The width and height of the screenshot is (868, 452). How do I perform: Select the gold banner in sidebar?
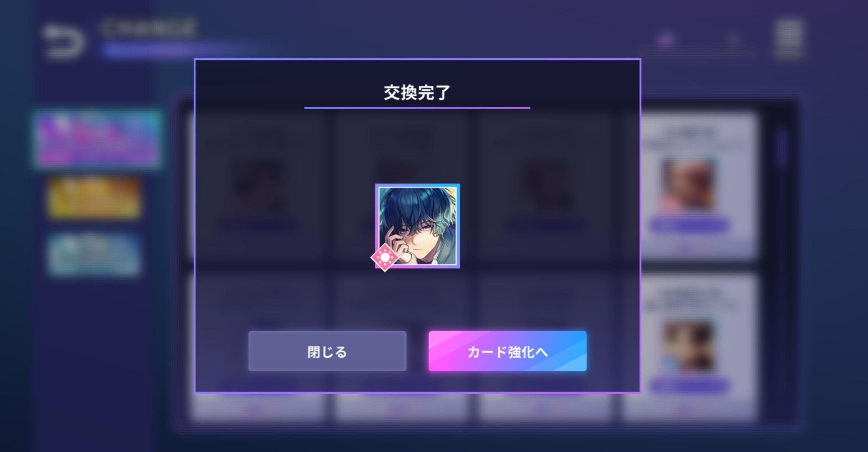point(94,197)
